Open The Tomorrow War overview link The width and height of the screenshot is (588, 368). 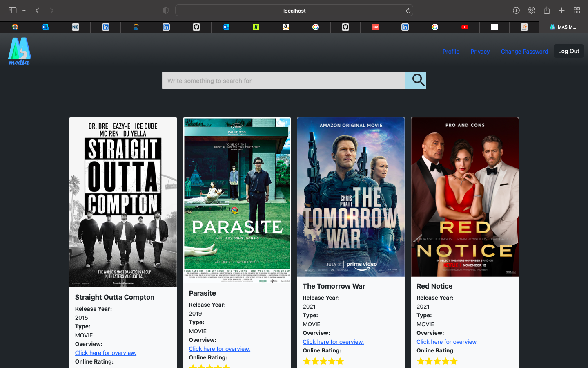tap(333, 342)
